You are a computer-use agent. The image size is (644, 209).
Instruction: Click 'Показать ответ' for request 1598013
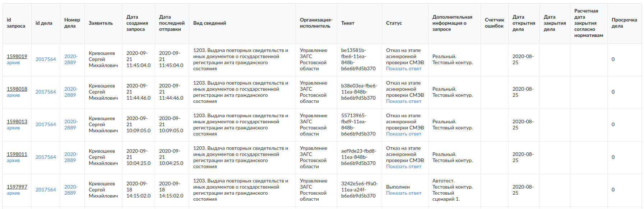click(x=404, y=134)
